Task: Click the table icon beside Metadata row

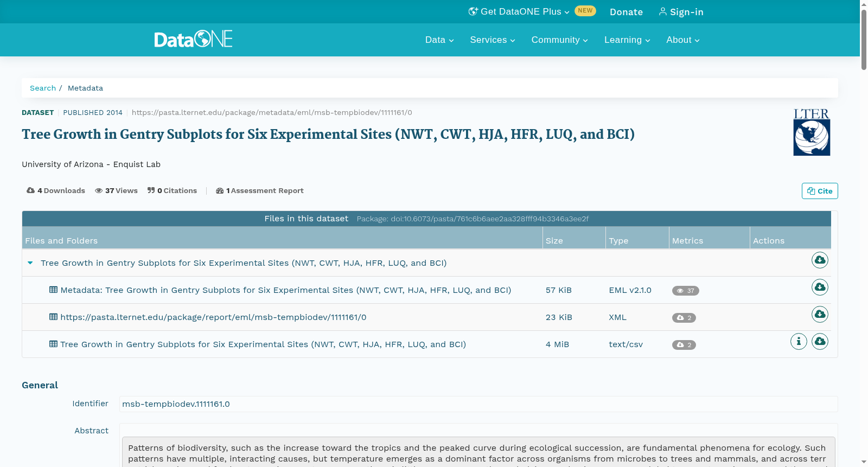Action: click(53, 290)
